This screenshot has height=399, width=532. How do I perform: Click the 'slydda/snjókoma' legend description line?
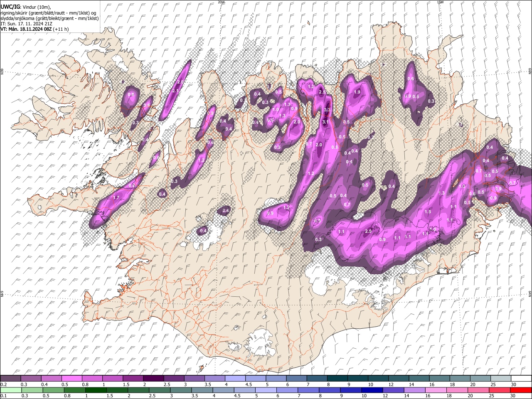[49, 18]
